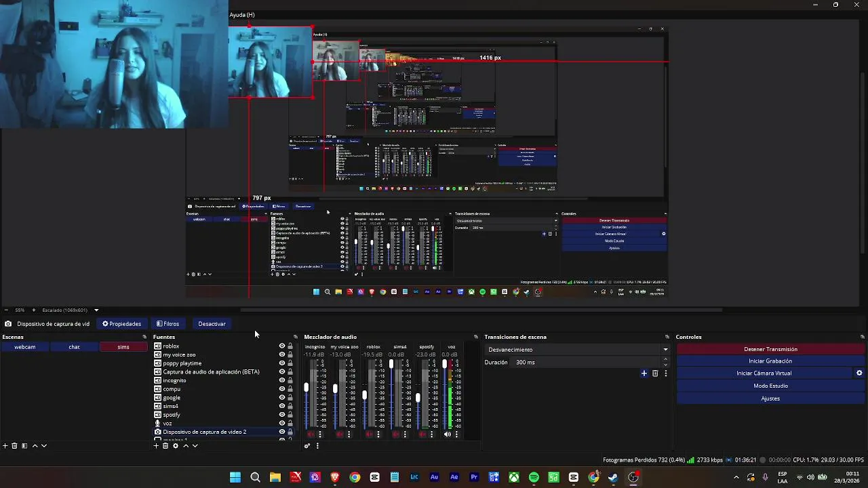Pop out the Controles dock
This screenshot has width=868, height=488.
[x=863, y=337]
